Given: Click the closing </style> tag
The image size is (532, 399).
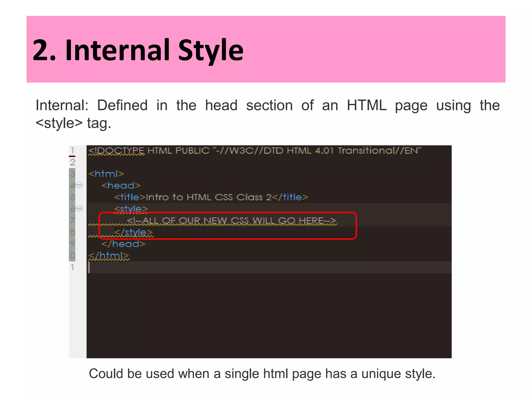Looking at the screenshot, I should pos(134,232).
